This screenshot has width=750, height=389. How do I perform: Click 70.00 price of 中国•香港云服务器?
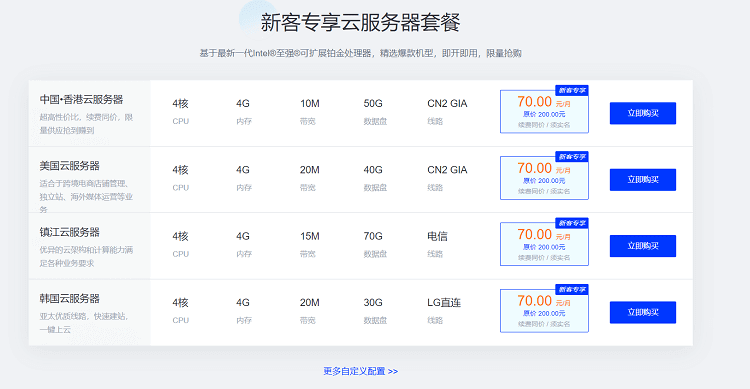pos(534,102)
